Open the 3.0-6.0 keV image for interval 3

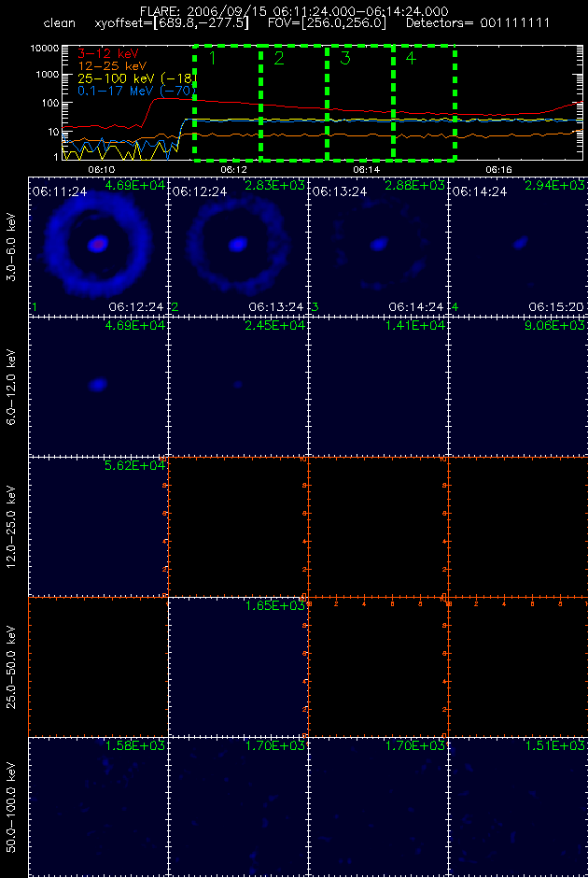378,247
